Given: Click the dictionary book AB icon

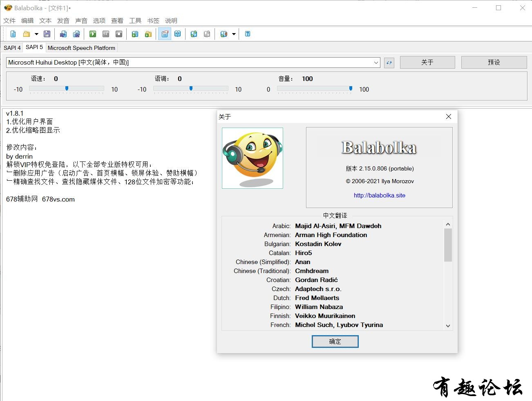Looking at the screenshot, I should [x=178, y=34].
